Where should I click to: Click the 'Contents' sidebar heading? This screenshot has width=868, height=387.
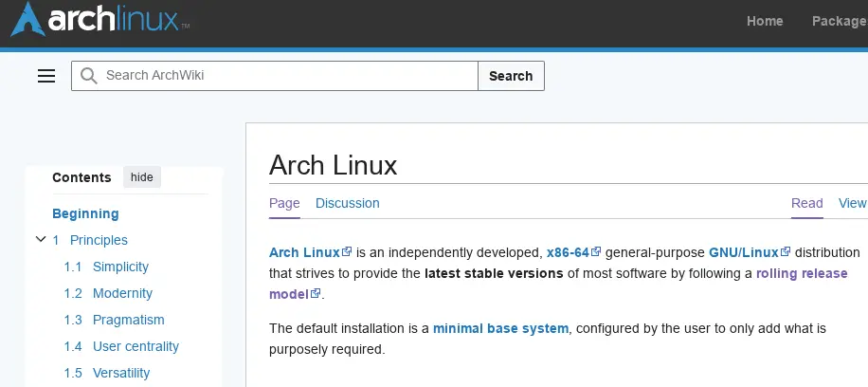coord(81,177)
